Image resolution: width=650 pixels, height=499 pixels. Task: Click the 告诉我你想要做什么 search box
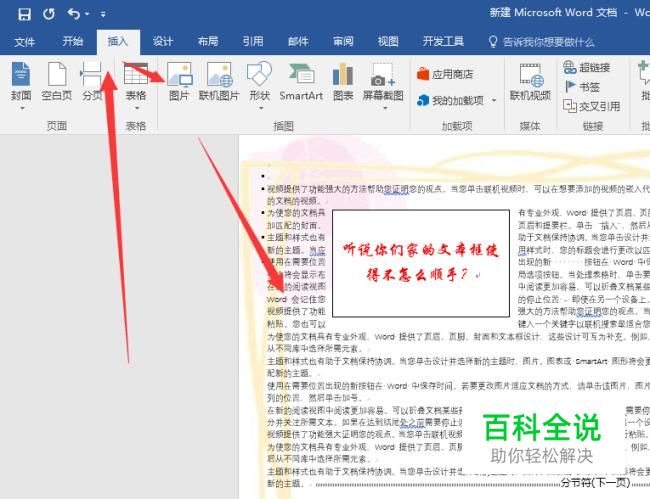click(x=543, y=42)
